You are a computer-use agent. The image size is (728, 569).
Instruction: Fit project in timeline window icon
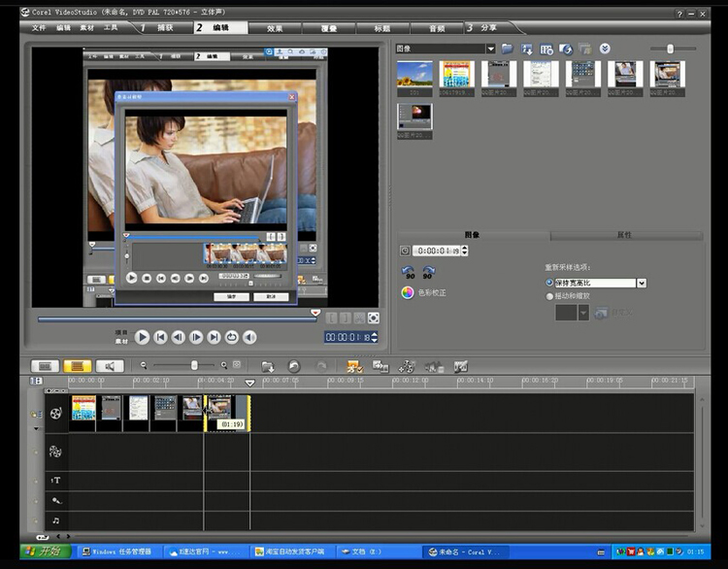click(236, 365)
